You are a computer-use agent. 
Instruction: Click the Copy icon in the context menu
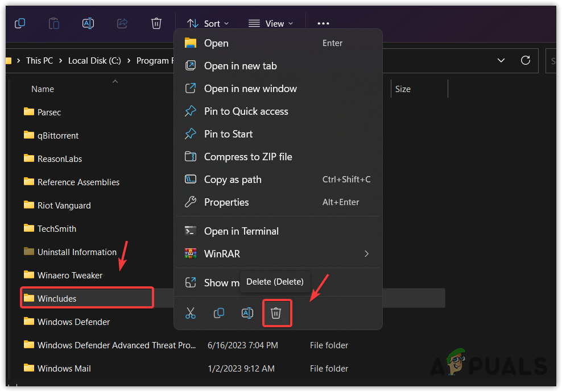pos(219,313)
